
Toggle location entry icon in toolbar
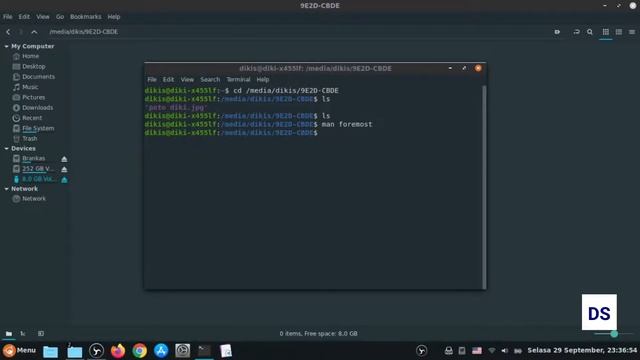click(x=576, y=32)
